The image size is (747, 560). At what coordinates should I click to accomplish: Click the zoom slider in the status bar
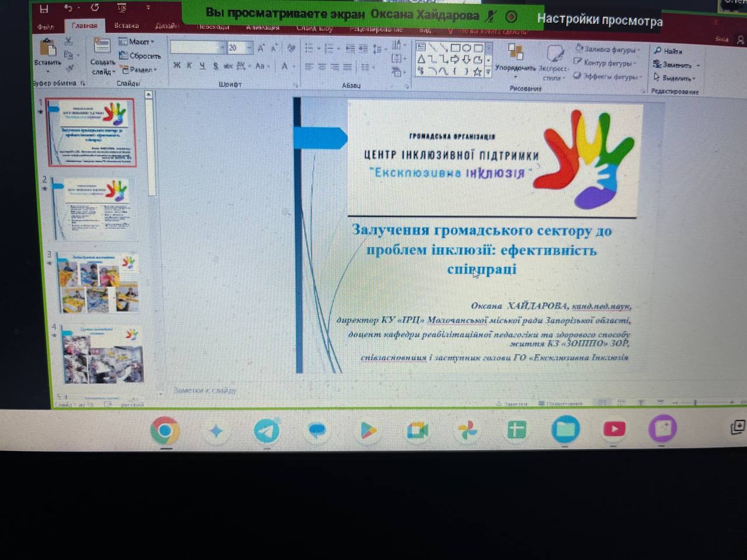(x=694, y=402)
